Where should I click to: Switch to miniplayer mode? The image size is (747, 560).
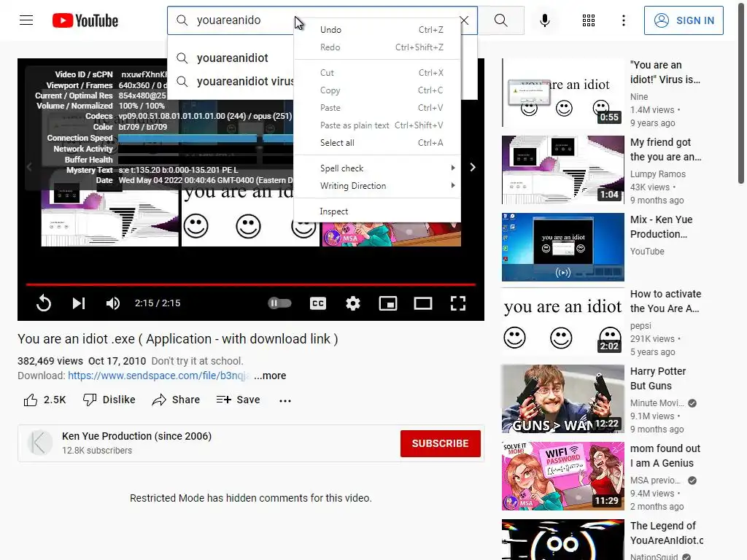388,303
